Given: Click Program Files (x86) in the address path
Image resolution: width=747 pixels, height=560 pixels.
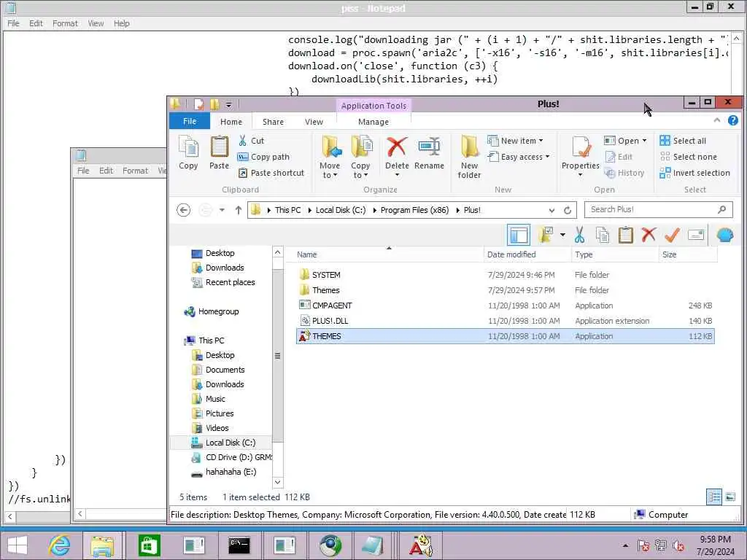Looking at the screenshot, I should point(414,210).
